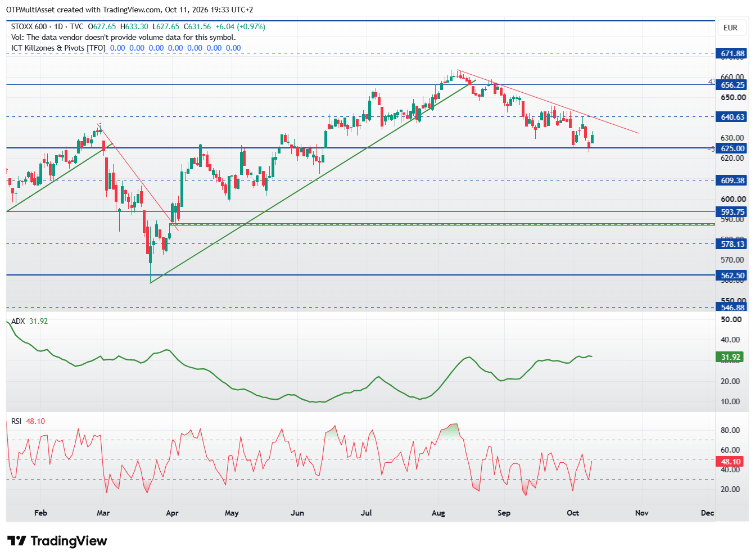The image size is (755, 560).
Task: Click the 625.00 support level label
Action: pos(732,148)
